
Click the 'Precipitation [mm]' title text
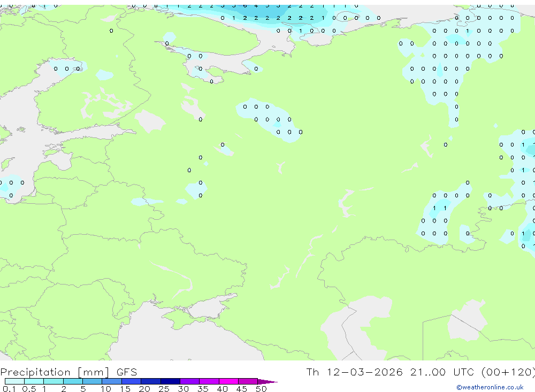coord(55,372)
